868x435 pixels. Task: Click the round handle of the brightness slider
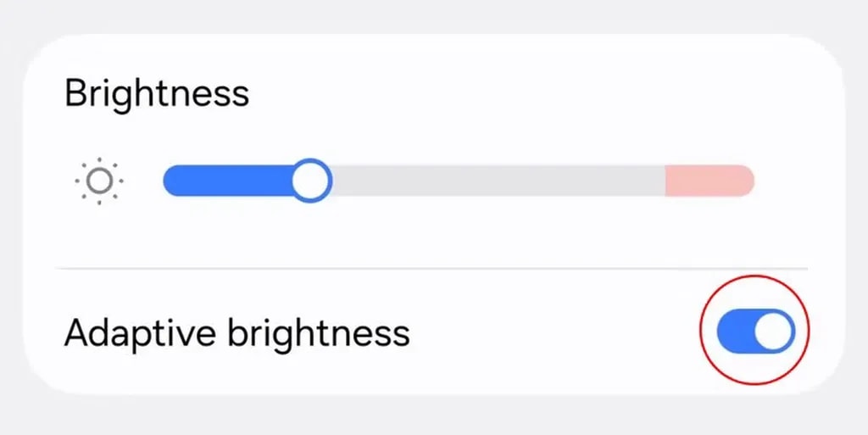pyautogui.click(x=311, y=181)
